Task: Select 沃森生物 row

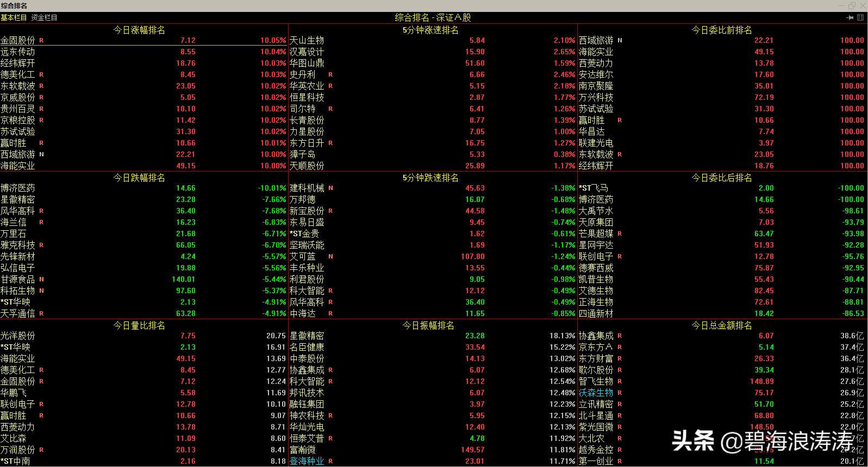Action: coord(722,393)
